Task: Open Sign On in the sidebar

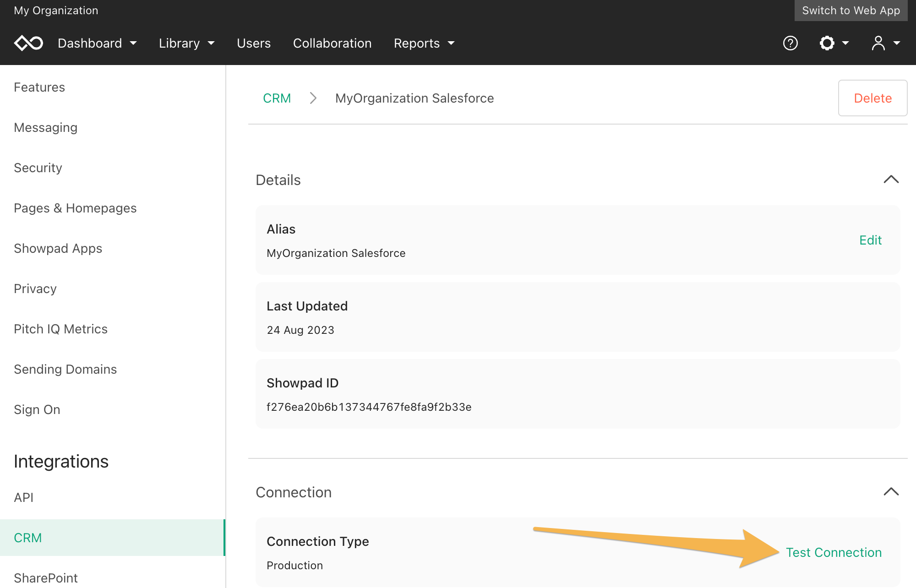Action: [37, 409]
